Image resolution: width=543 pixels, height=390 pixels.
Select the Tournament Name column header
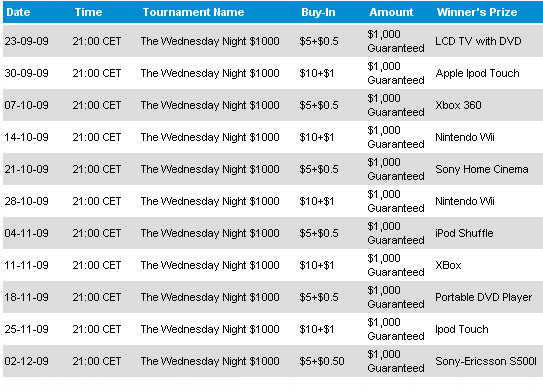(x=193, y=12)
